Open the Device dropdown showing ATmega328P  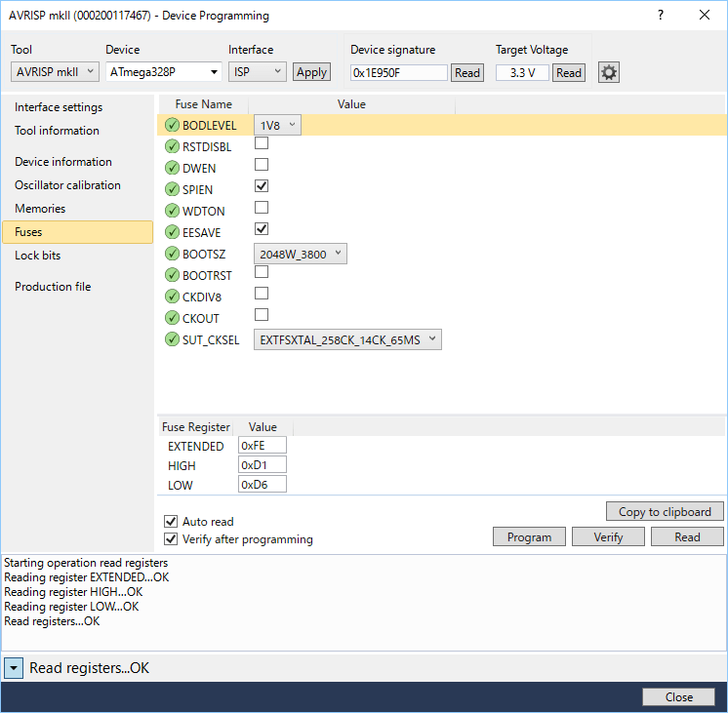pos(163,72)
